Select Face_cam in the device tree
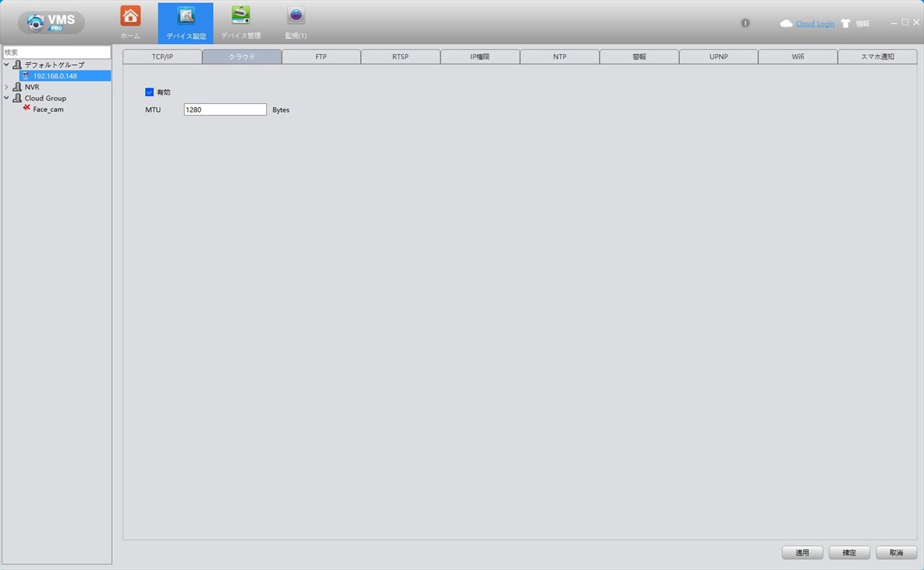 pos(48,109)
